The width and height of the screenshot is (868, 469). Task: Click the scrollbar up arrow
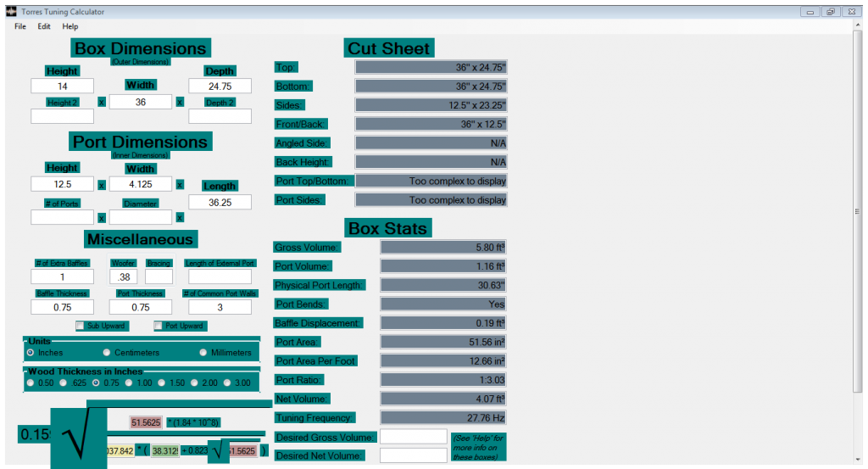coord(858,26)
